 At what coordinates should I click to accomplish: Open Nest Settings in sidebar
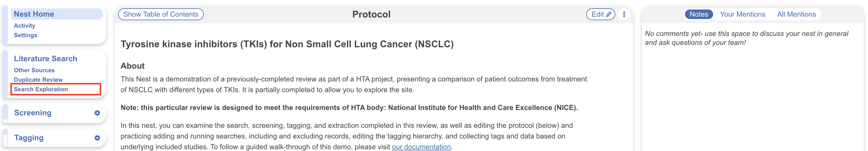tap(25, 35)
